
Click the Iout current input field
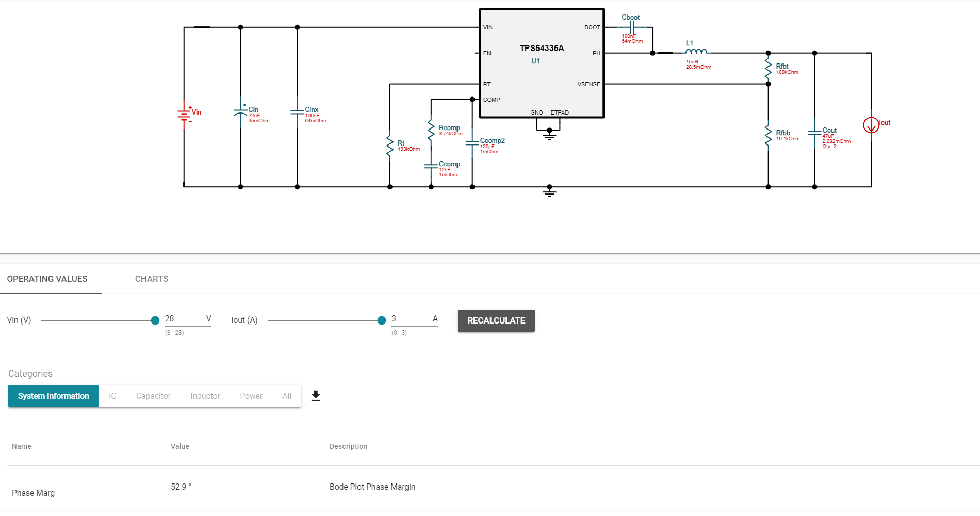415,319
